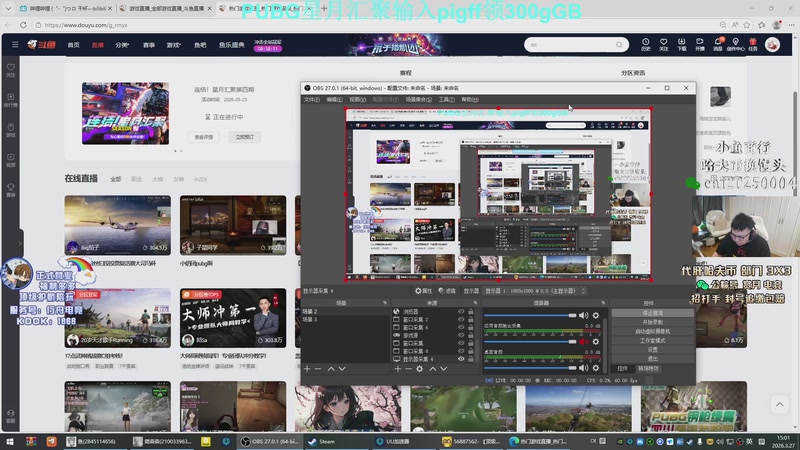Go to Douyu 首页 navigation link
This screenshot has width=800, height=450.
pyautogui.click(x=73, y=45)
